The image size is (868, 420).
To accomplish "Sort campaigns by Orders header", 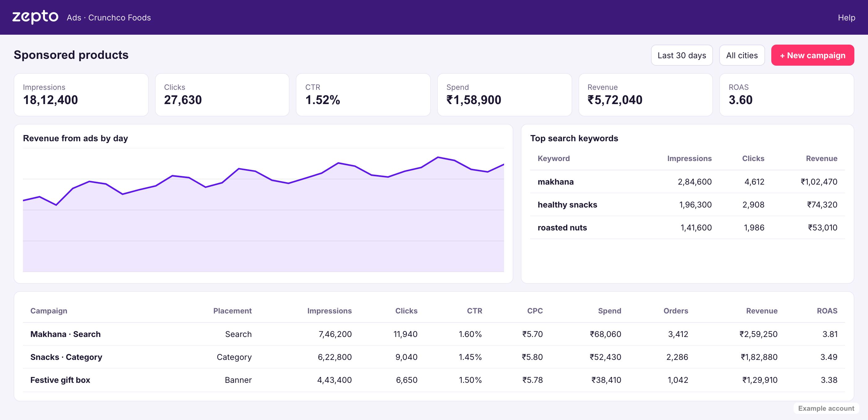I will [x=675, y=311].
